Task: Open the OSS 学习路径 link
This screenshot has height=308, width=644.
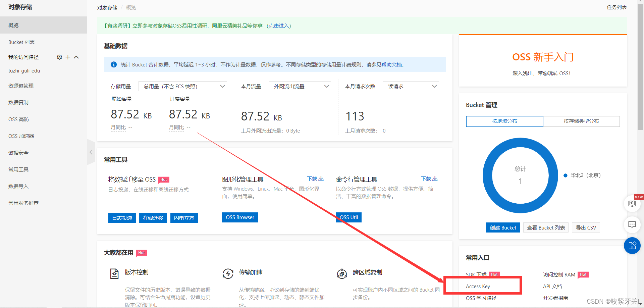Action: point(481,298)
